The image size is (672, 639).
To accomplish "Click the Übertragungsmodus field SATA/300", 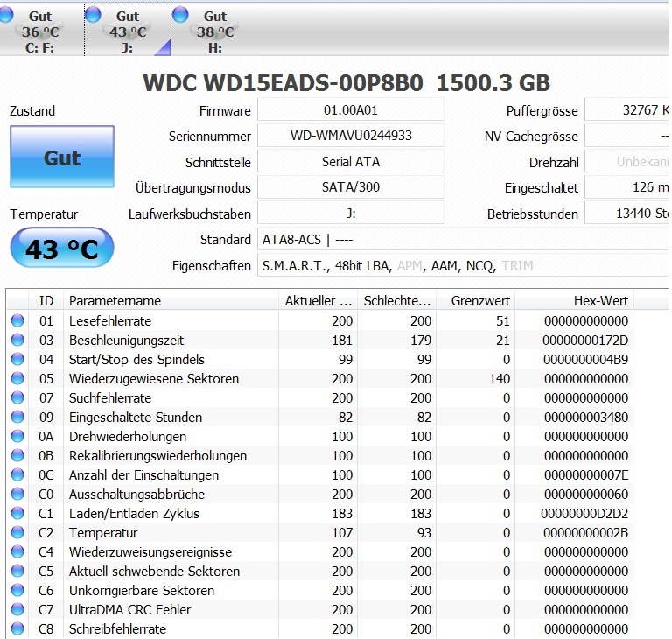I will (351, 187).
